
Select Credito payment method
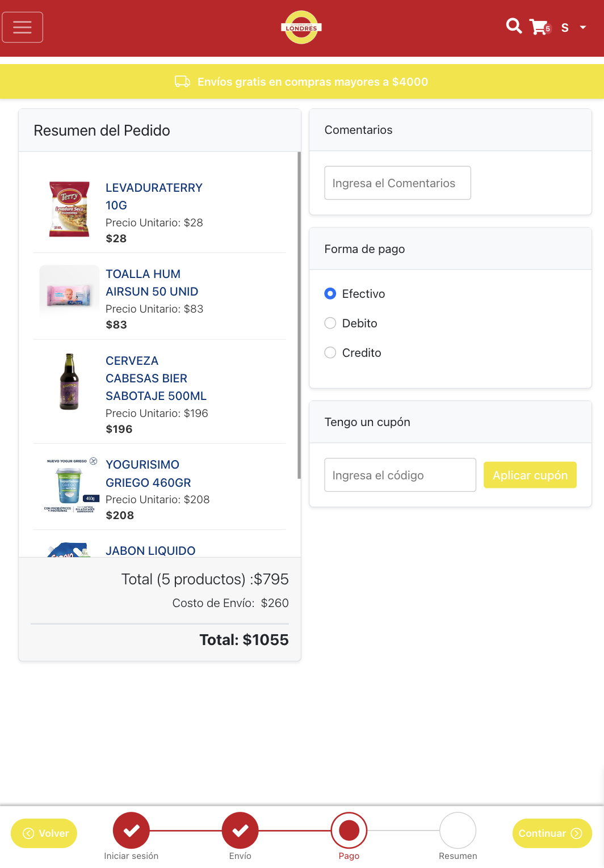point(330,353)
